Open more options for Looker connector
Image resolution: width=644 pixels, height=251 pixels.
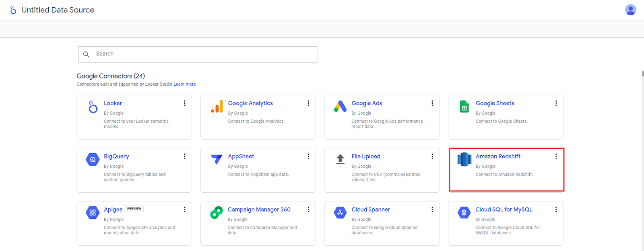(185, 103)
